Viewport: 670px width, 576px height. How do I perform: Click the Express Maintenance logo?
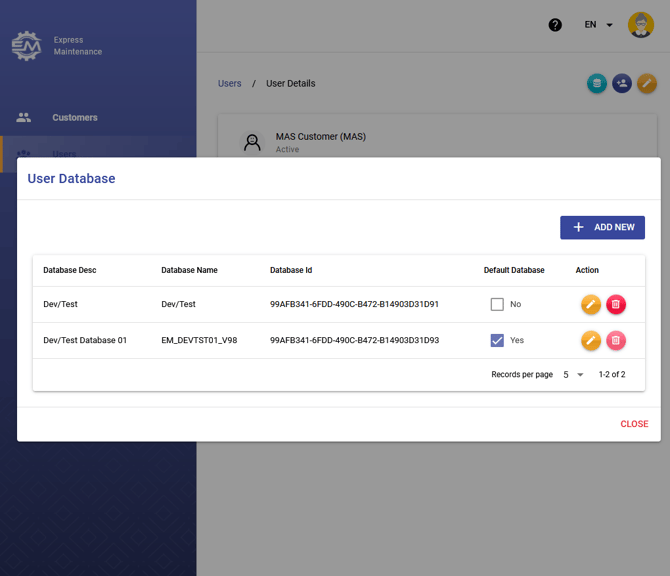coord(26,46)
